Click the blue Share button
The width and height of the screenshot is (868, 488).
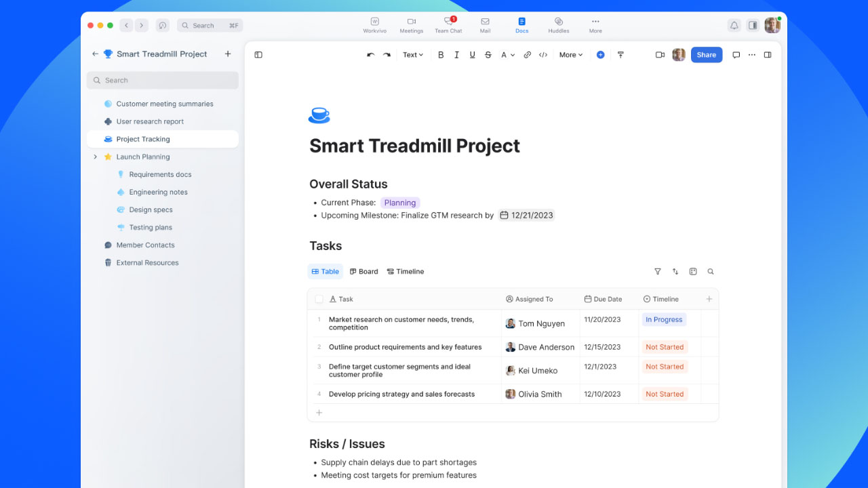pos(706,55)
